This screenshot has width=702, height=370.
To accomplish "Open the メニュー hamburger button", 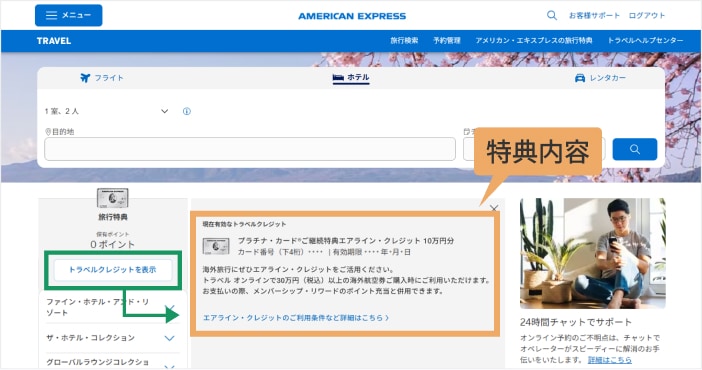I will (x=68, y=15).
